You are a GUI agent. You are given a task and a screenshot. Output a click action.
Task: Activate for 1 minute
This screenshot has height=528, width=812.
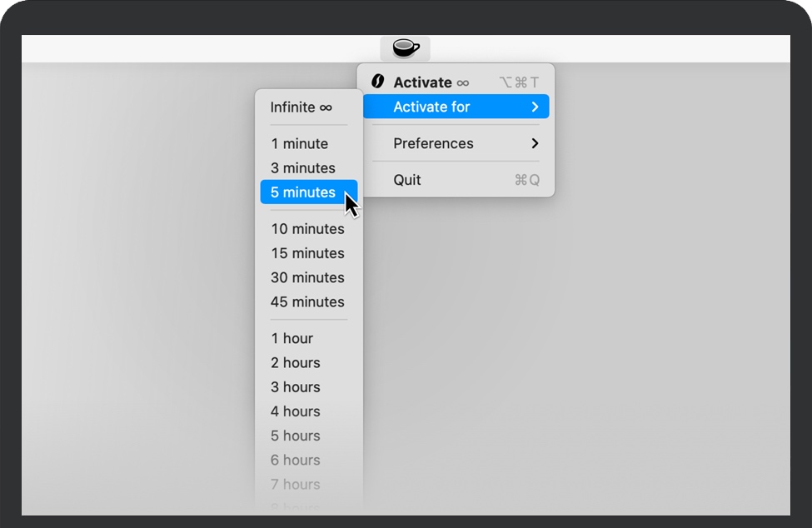point(299,144)
